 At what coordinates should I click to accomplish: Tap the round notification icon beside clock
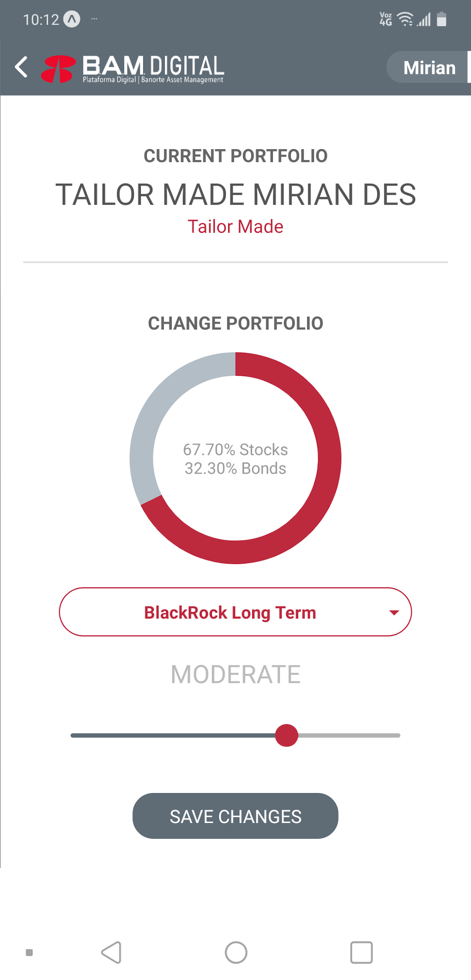click(x=72, y=19)
